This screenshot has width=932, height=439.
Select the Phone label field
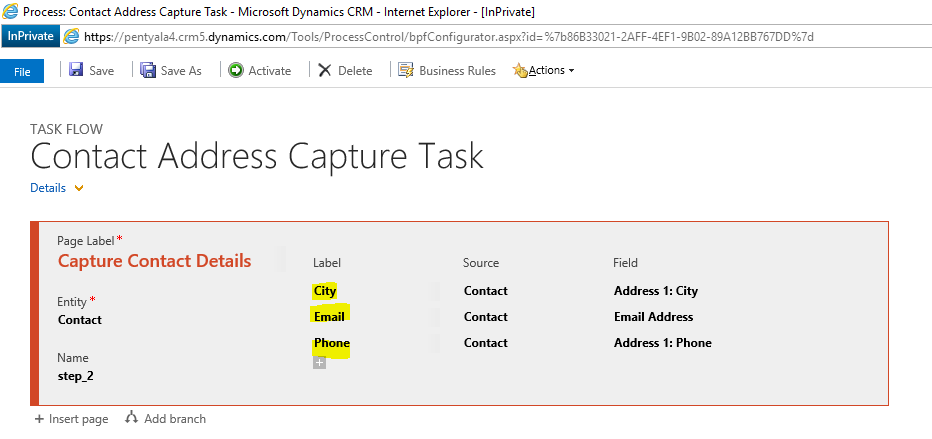tap(331, 343)
